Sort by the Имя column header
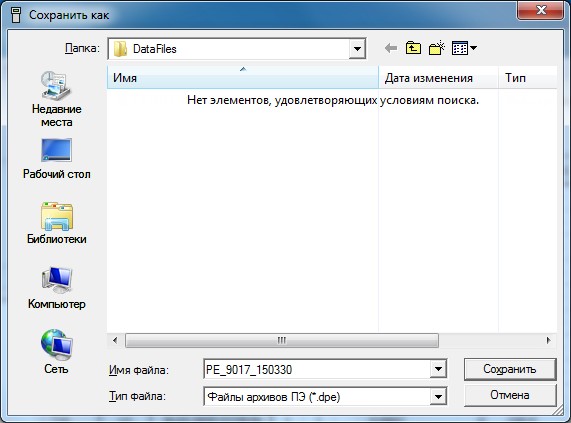 tap(243, 77)
